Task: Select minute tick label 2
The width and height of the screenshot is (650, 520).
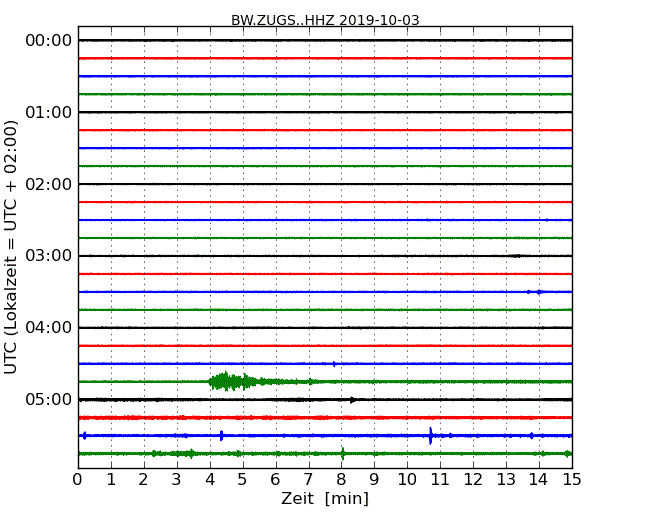Action: (143, 480)
